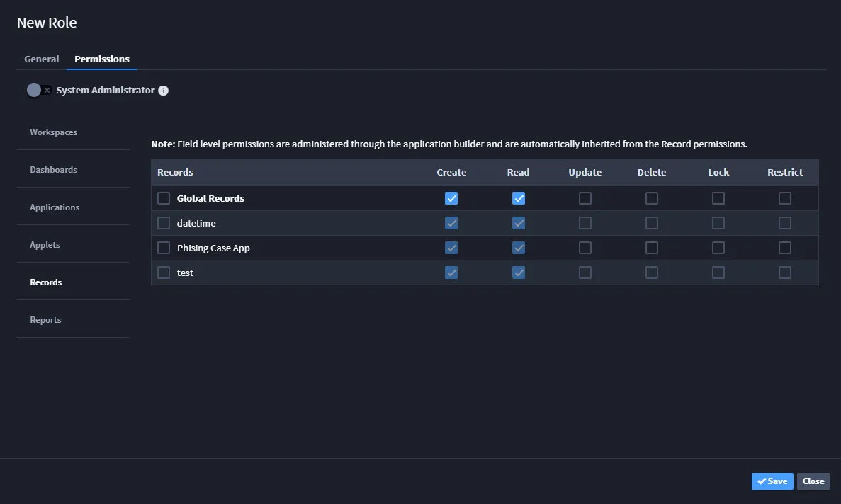The image size is (841, 504).
Task: Open the Applications permissions section
Action: (x=73, y=207)
